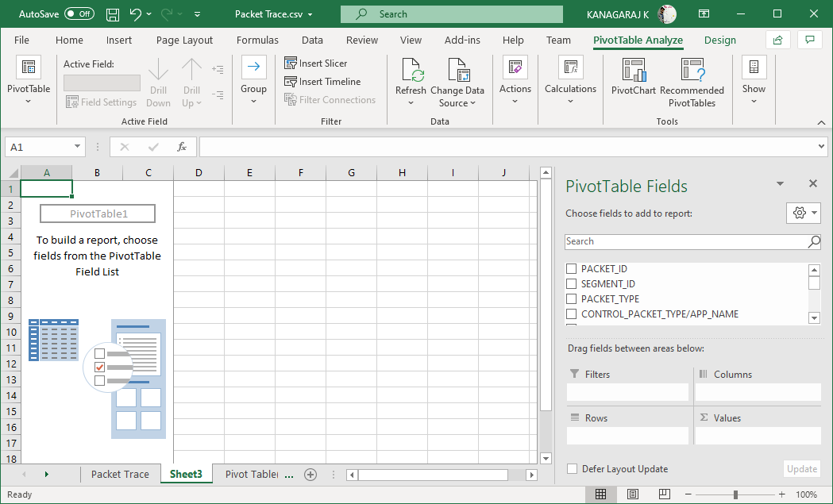Click the PivotTable field Search box
This screenshot has width=833, height=504.
click(x=692, y=241)
